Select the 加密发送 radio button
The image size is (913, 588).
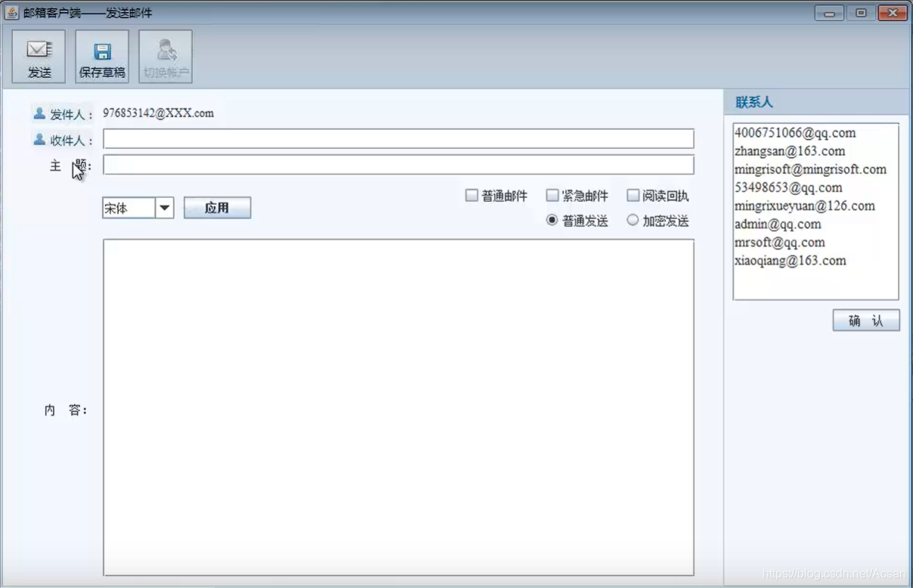pos(633,221)
